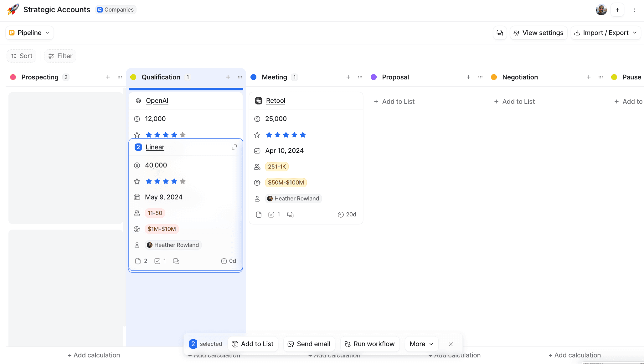644x364 pixels.
Task: Add a record to Meeting column
Action: (348, 77)
